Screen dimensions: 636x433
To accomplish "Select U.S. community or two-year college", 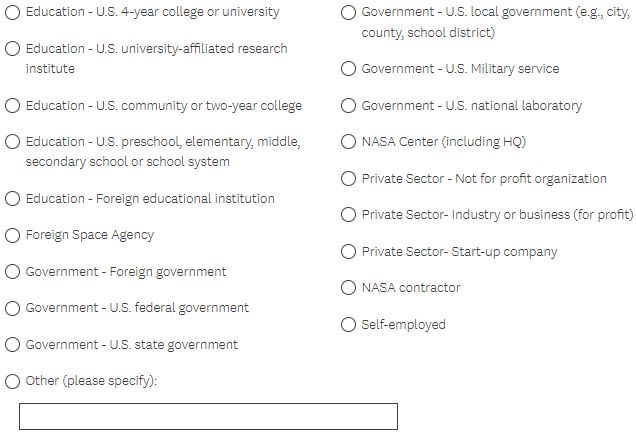I will click(13, 105).
